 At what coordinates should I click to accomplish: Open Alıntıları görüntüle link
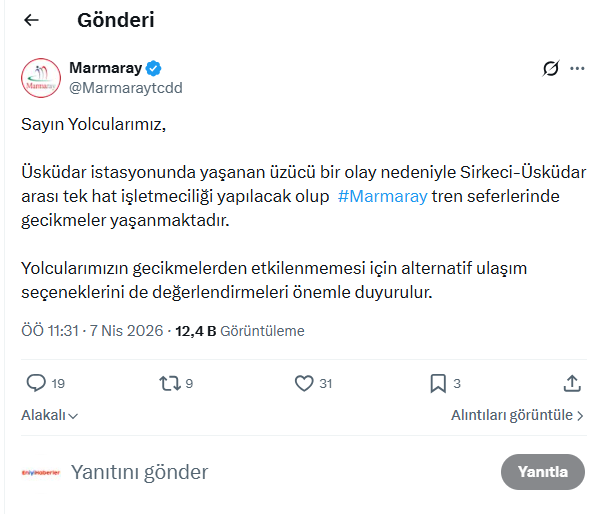(517, 415)
